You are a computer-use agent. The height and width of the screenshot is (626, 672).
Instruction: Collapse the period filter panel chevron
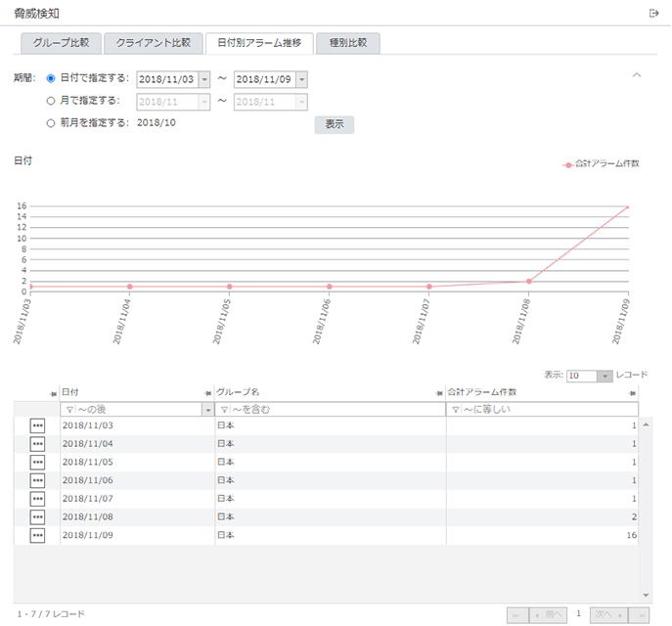(637, 75)
